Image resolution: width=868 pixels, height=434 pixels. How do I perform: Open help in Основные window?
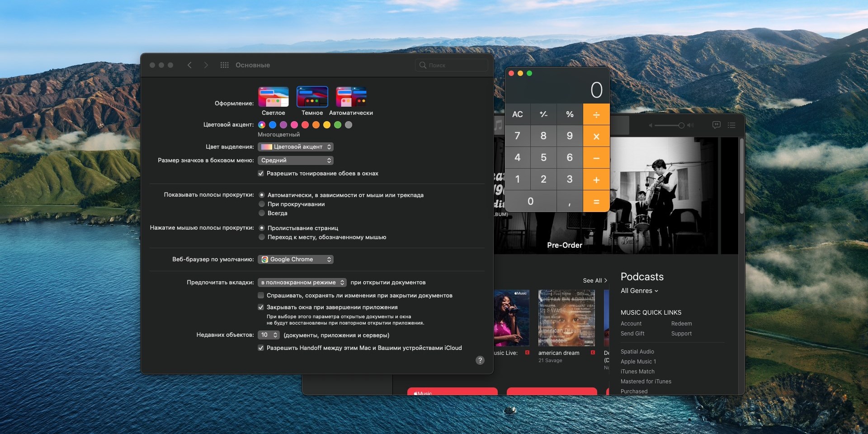[x=480, y=360]
